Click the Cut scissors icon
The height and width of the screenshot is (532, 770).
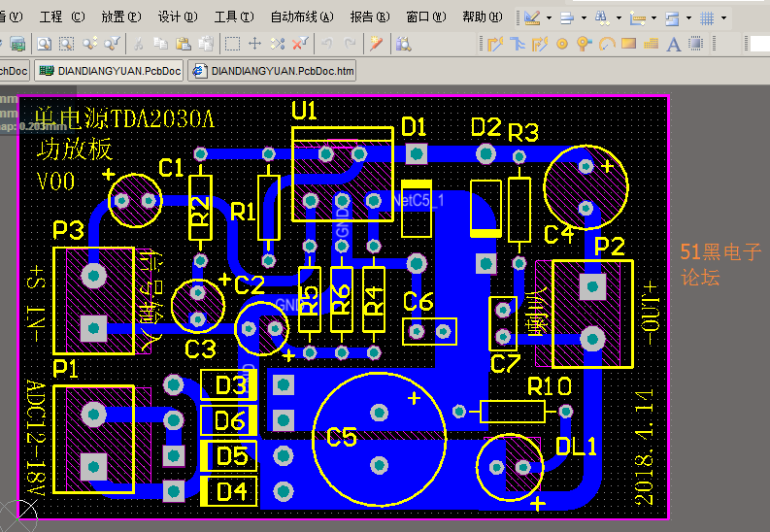coord(139,44)
